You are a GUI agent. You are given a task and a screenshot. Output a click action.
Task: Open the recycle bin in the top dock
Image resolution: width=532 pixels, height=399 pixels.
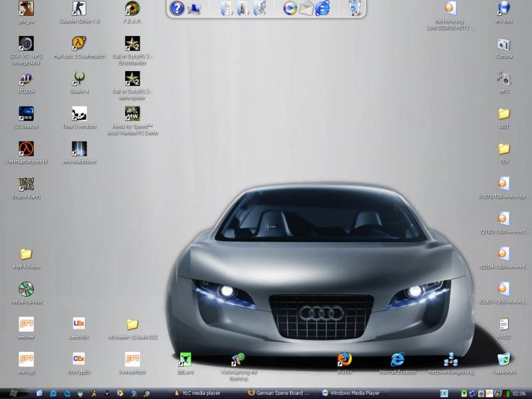(355, 8)
